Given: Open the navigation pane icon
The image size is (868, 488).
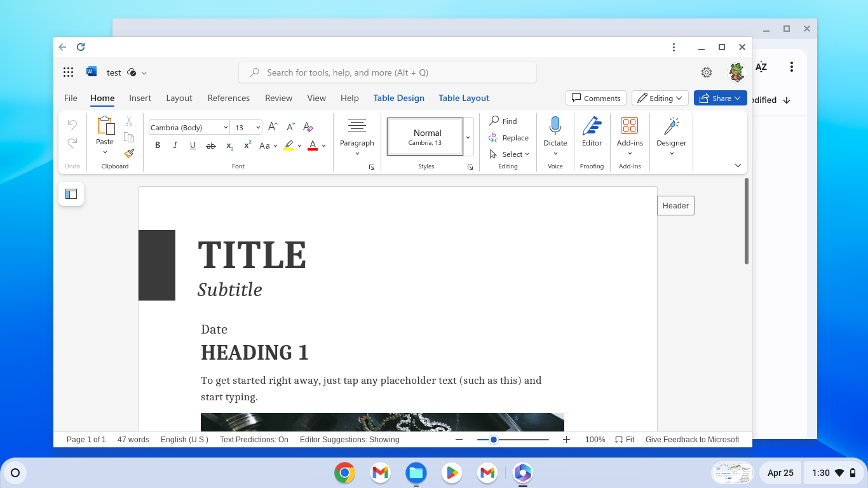Looking at the screenshot, I should pos(71,194).
